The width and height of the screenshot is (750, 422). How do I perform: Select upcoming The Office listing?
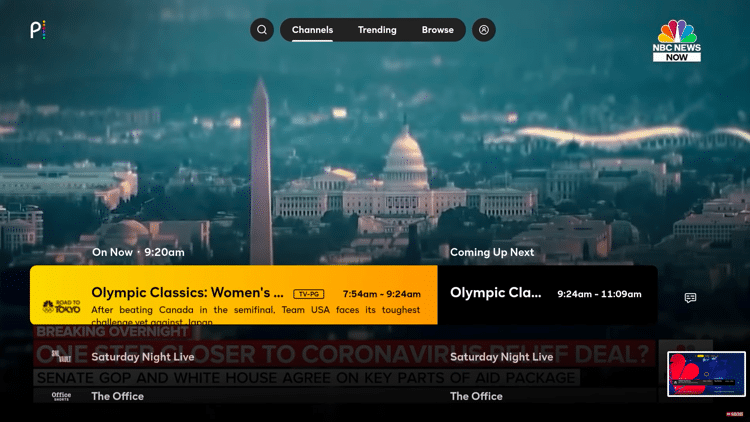(x=476, y=396)
